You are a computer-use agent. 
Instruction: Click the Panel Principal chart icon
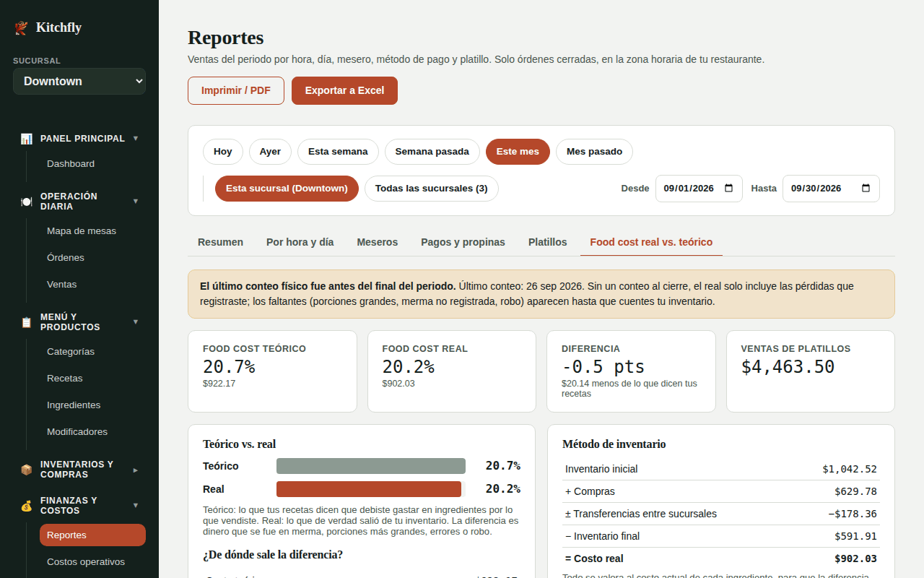coord(27,139)
